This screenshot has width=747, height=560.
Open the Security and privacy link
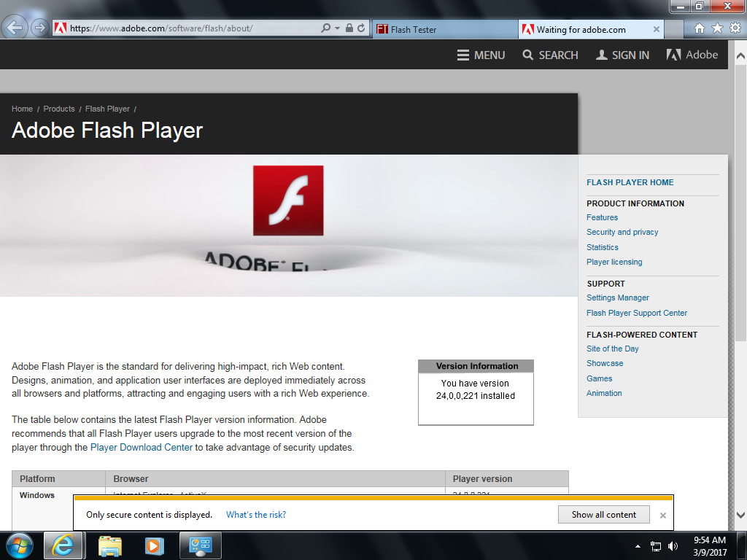[x=622, y=232]
